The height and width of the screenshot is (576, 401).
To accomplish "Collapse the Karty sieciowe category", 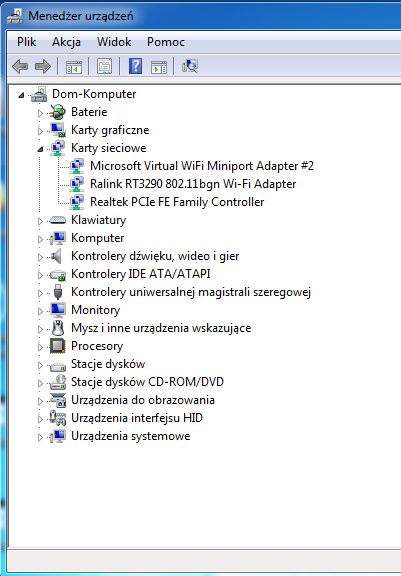I will pyautogui.click(x=40, y=149).
